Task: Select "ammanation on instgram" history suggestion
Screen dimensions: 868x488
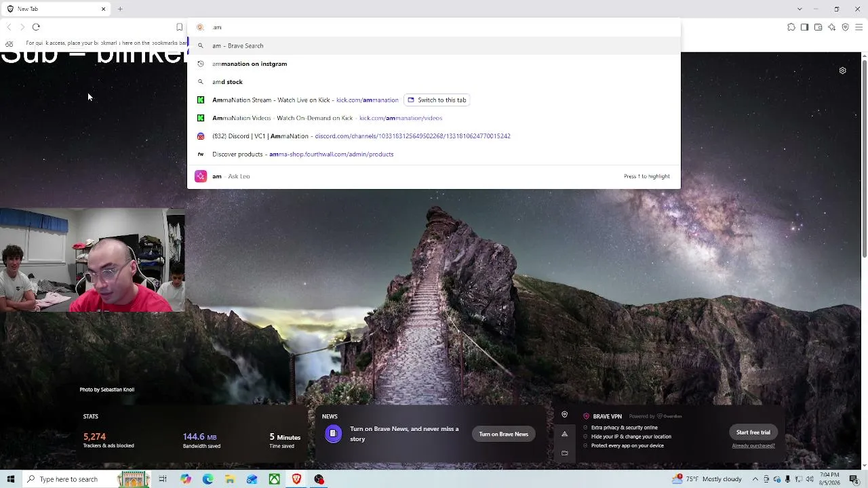Action: click(x=434, y=64)
